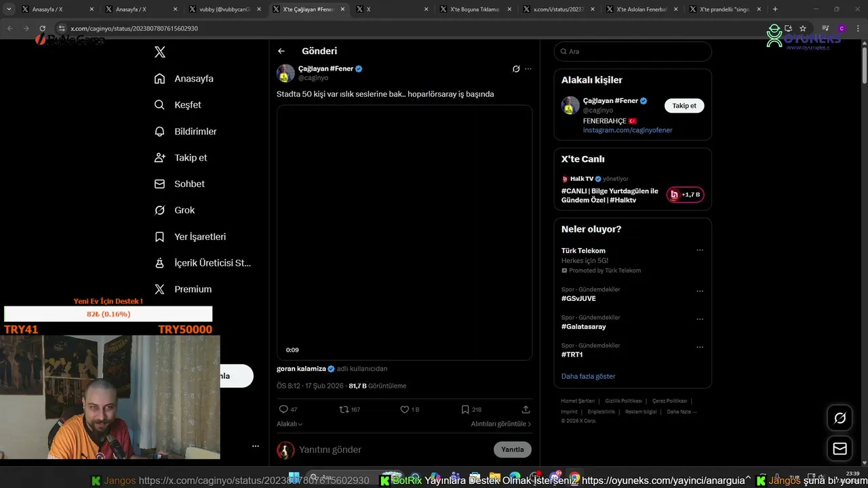Screen dimensions: 868x488
Task: Open options for Türk Telekom trend
Action: pos(700,250)
